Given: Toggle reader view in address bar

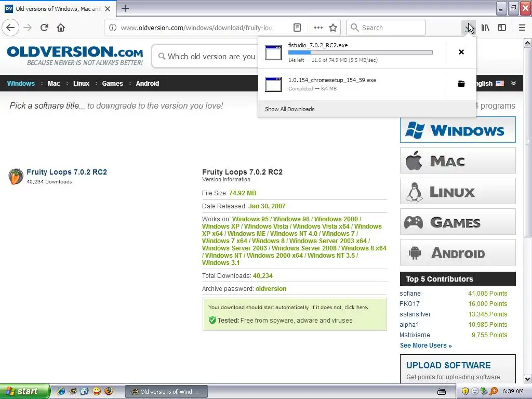Looking at the screenshot, I should 297,28.
